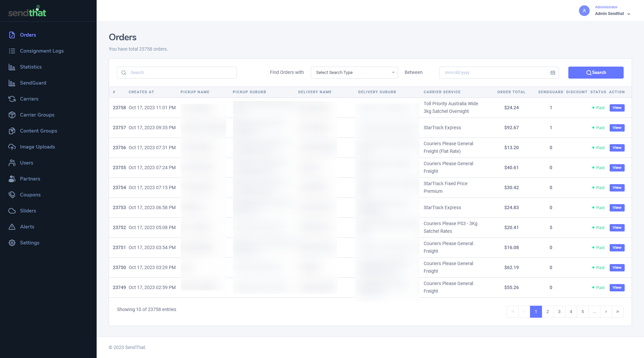Click SendGuard value 5 for order 23752
Screen dimensions: 644x358
click(551, 228)
